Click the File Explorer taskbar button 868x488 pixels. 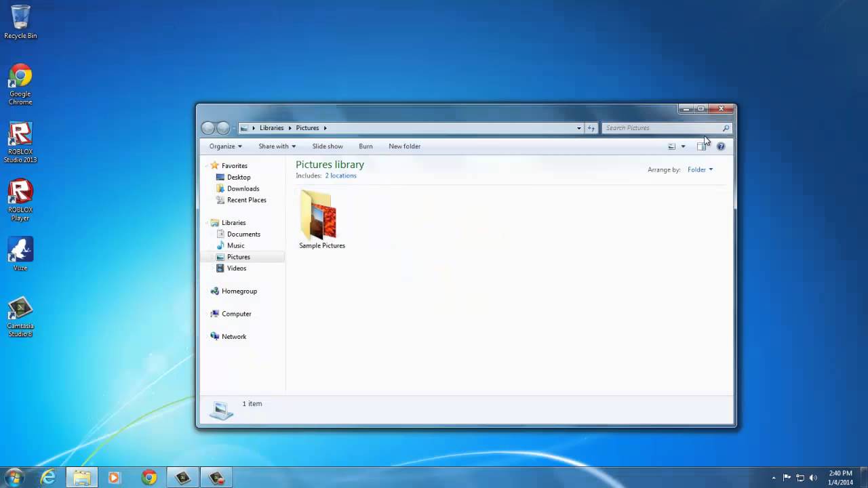[82, 477]
